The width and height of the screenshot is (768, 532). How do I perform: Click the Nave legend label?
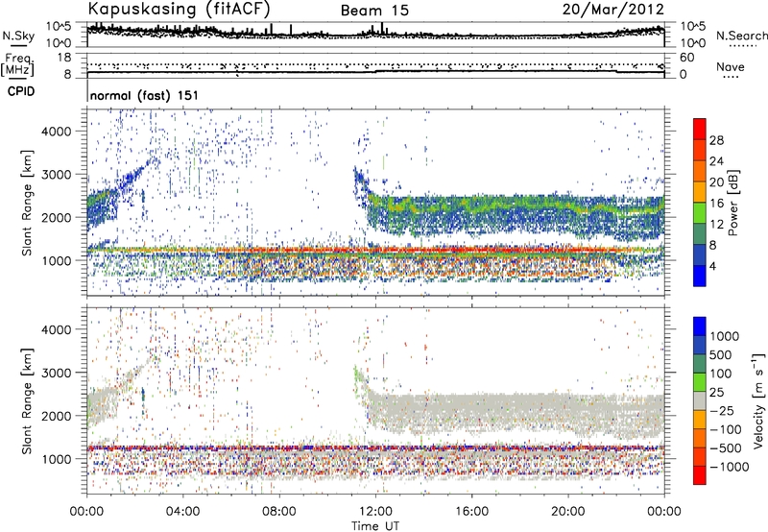coord(731,66)
